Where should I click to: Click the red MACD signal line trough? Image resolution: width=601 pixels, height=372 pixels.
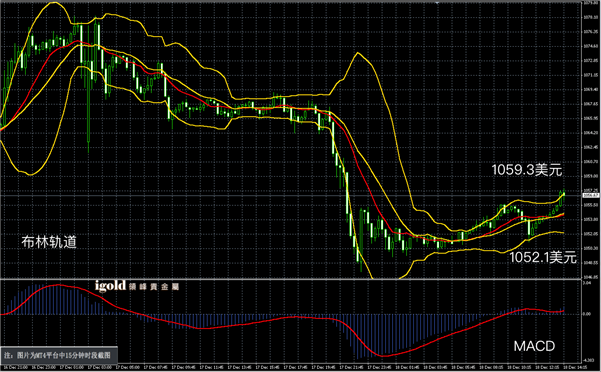(383, 356)
